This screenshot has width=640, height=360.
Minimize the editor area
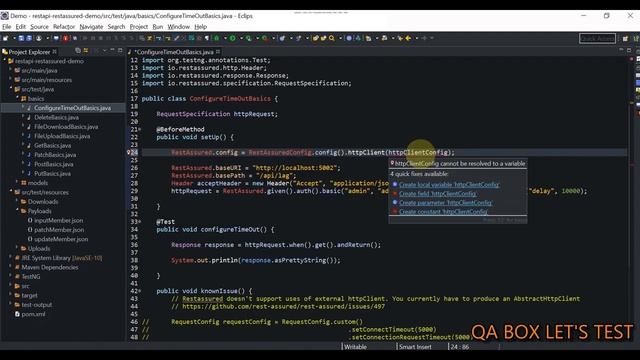click(x=621, y=50)
